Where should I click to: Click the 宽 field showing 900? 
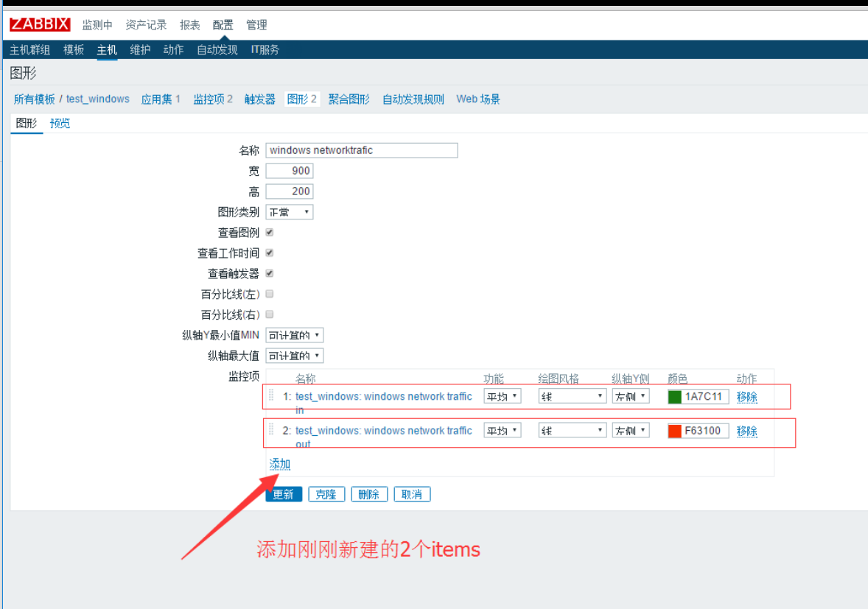coord(290,171)
